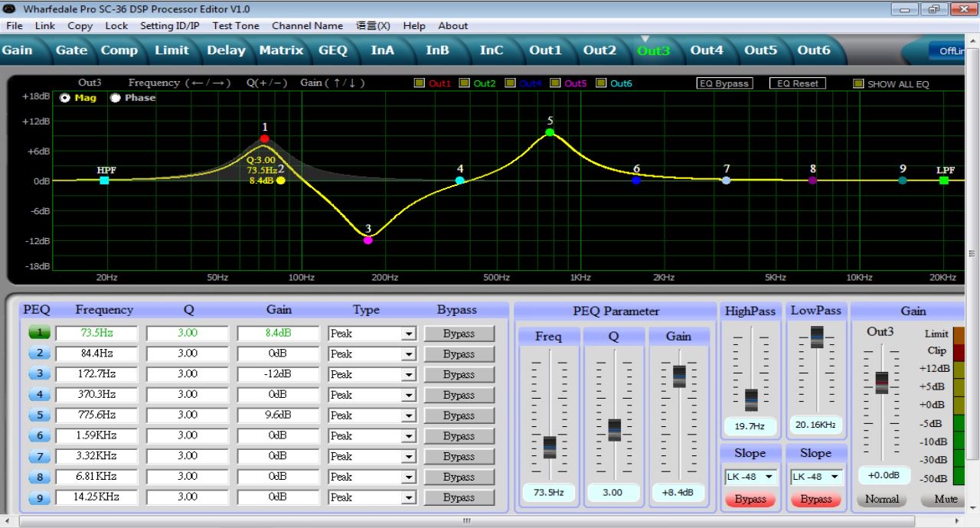980x528 pixels.
Task: Click the light EQ node 7 on graph
Action: 727,181
